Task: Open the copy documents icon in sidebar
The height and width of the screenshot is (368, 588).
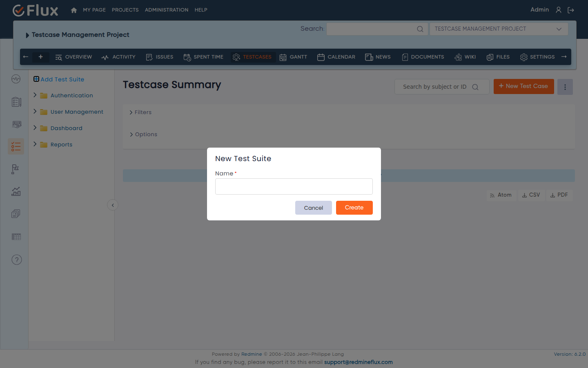Action: [16, 214]
